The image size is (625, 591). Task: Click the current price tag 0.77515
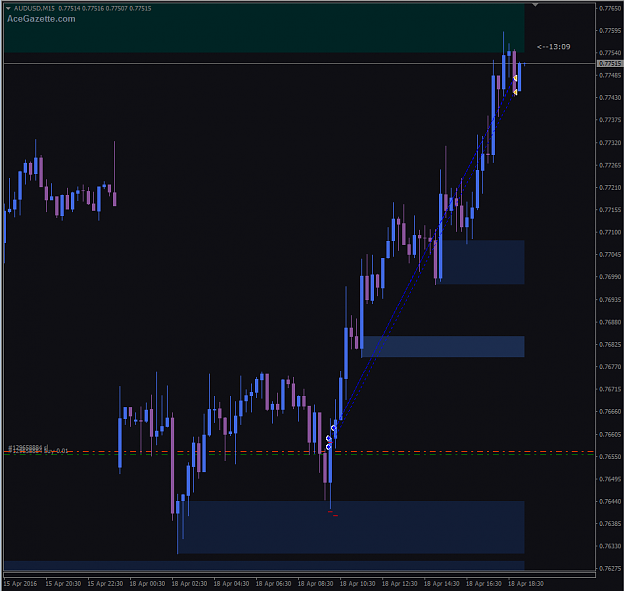610,64
